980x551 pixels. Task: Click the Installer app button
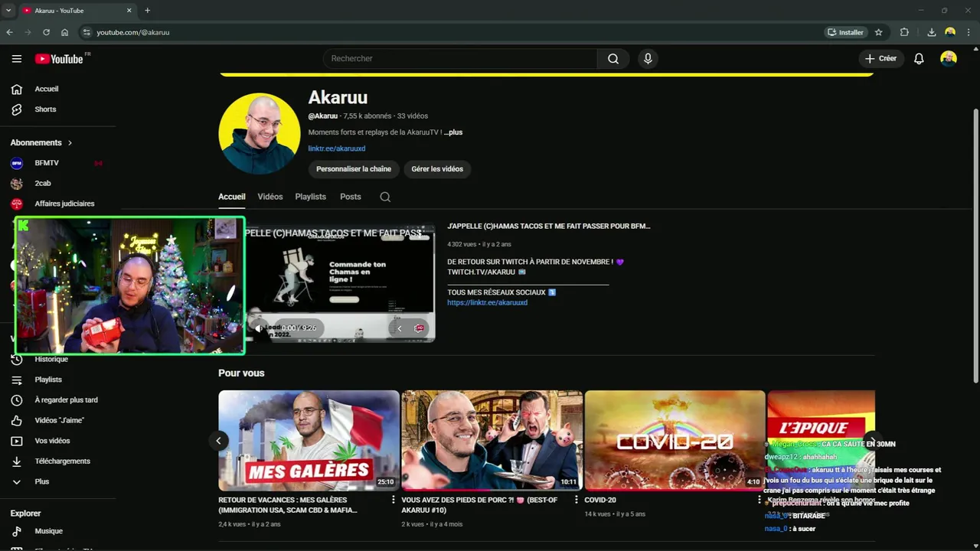coord(845,32)
